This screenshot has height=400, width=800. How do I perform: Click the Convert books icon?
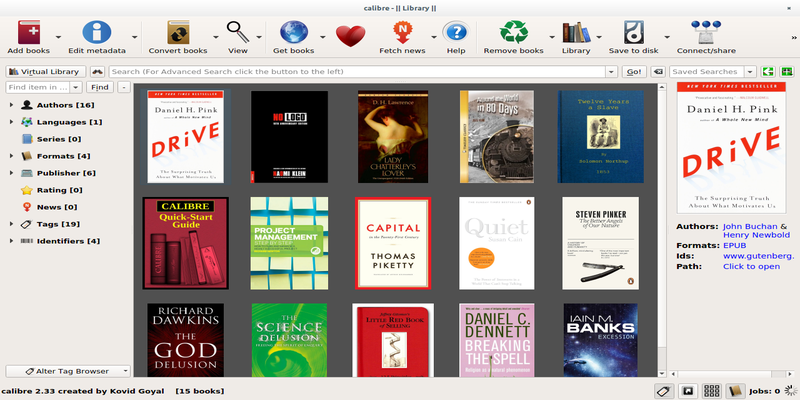(x=178, y=33)
